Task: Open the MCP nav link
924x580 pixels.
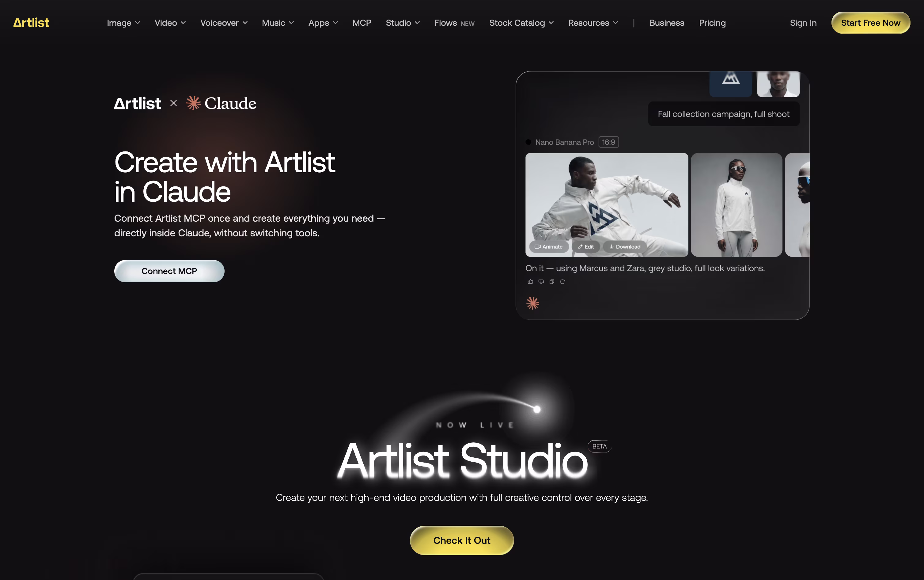Action: tap(362, 23)
